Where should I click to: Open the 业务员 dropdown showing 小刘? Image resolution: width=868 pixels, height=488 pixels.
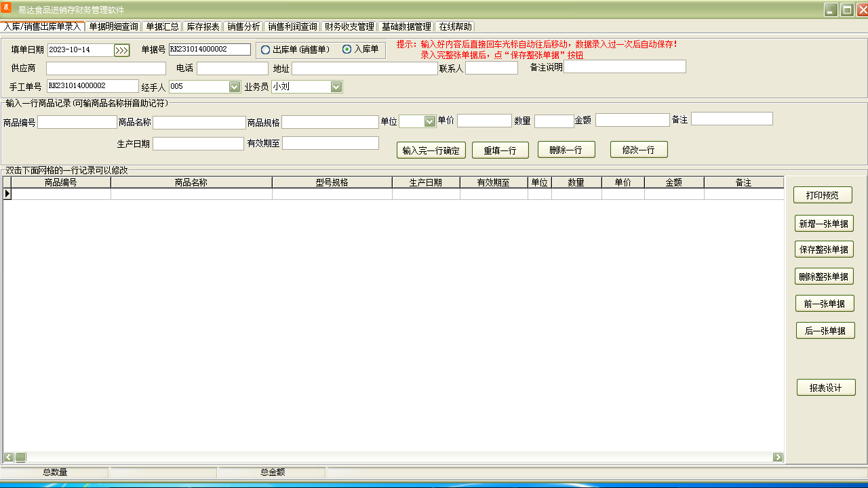tap(336, 87)
